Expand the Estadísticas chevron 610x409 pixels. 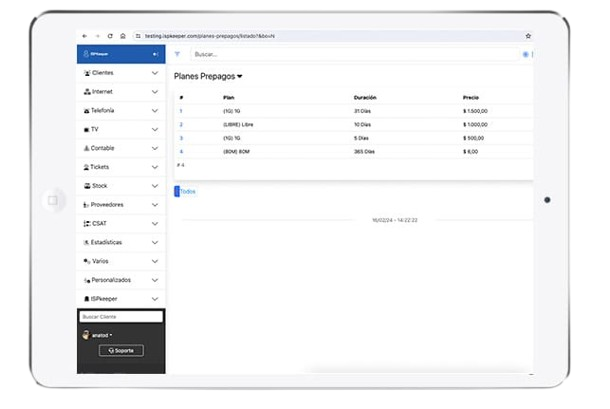click(155, 242)
